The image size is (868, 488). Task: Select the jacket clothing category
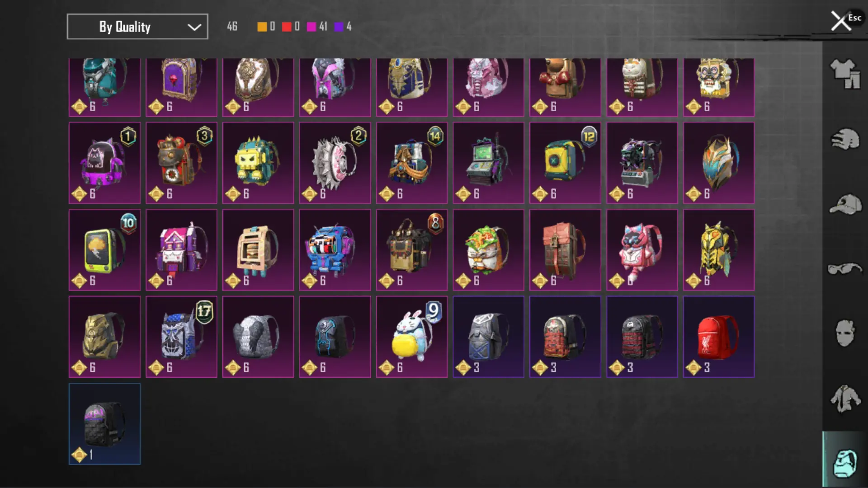pyautogui.click(x=844, y=398)
